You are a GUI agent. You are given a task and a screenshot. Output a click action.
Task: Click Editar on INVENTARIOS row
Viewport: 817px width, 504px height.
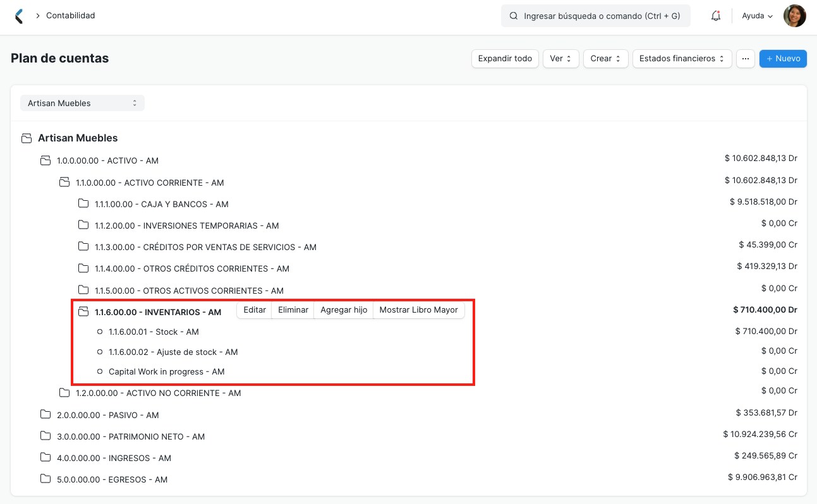(255, 310)
